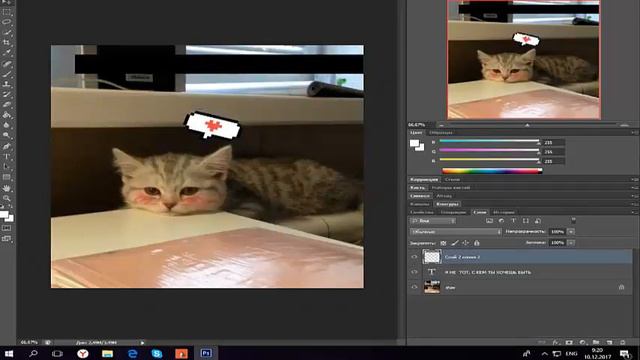Open the Styles tab beside Adjustments
The width and height of the screenshot is (640, 360).
452,180
